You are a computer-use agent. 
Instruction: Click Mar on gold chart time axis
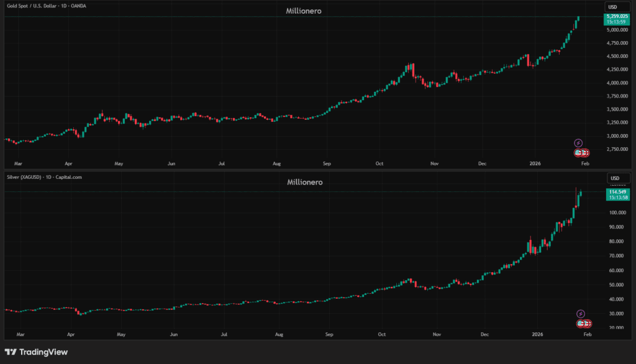pyautogui.click(x=17, y=164)
